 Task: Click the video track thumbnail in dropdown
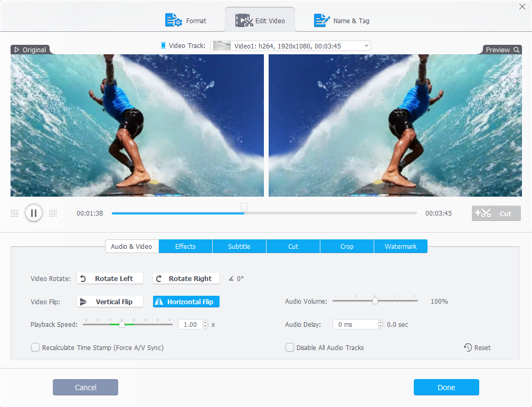tap(222, 46)
